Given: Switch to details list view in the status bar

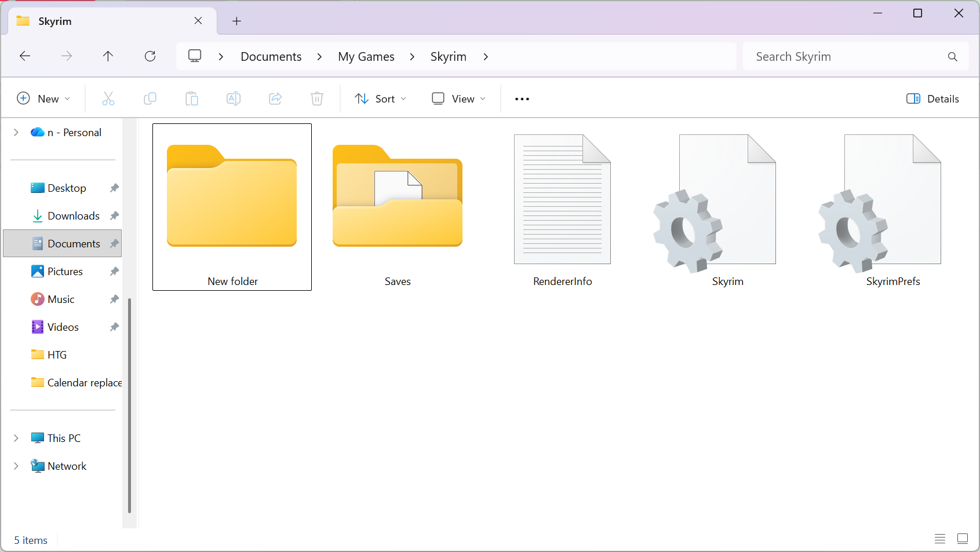Looking at the screenshot, I should 940,539.
